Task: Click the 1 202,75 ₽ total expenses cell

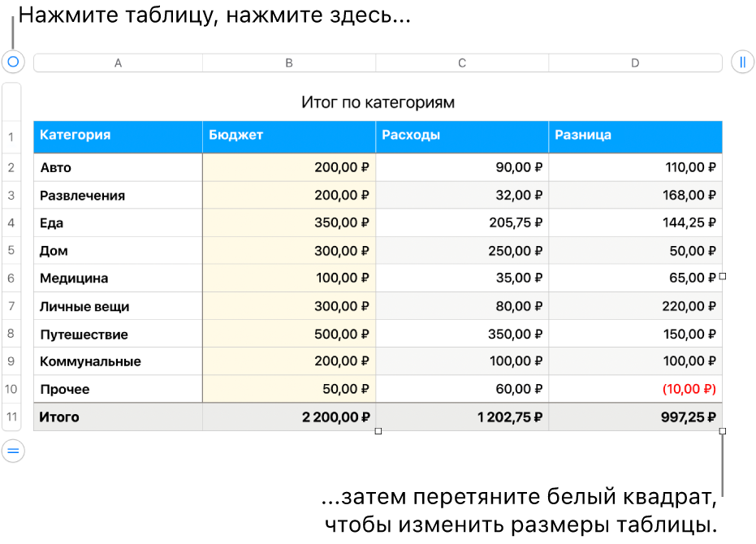Action: (462, 417)
